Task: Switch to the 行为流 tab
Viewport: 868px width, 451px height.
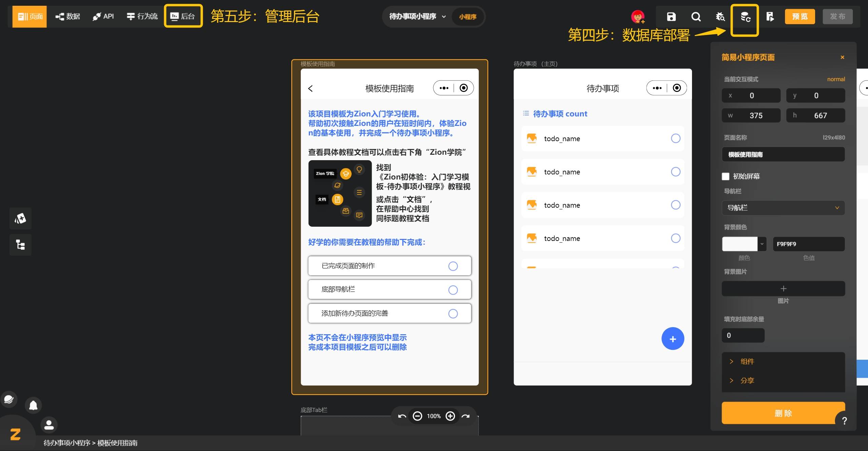Action: point(142,16)
